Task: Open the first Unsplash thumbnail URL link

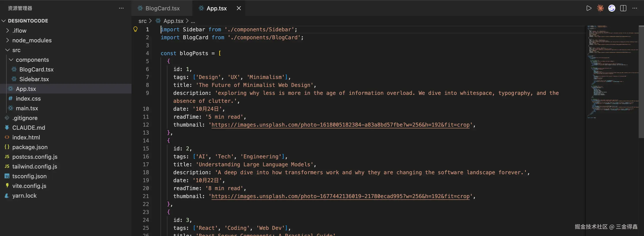Action: tap(340, 125)
